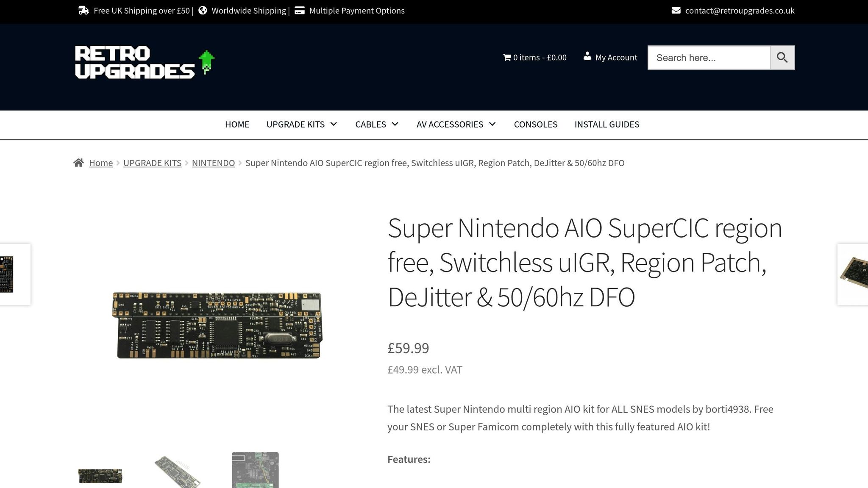Open the INSTALL GUIDES page
The width and height of the screenshot is (868, 488).
[x=607, y=125]
